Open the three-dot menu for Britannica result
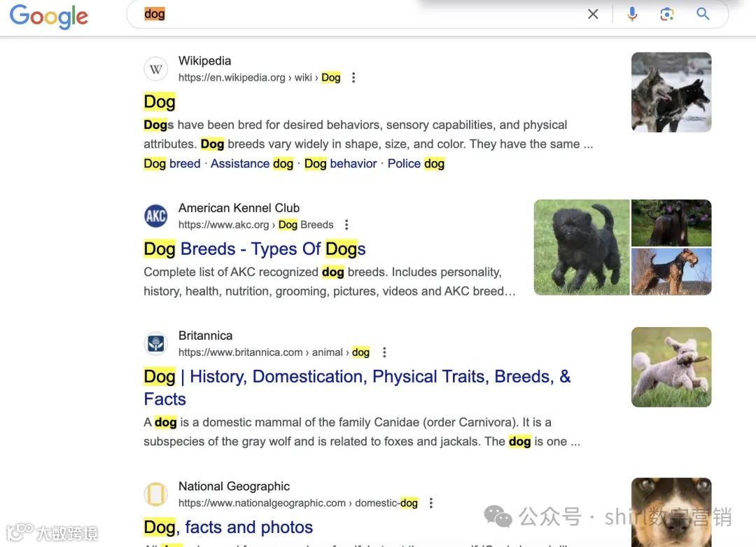The height and width of the screenshot is (547, 756). pyautogui.click(x=384, y=352)
